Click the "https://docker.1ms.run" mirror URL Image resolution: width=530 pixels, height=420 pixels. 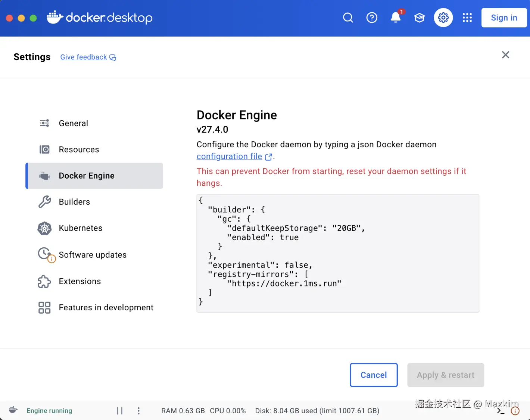pos(284,283)
